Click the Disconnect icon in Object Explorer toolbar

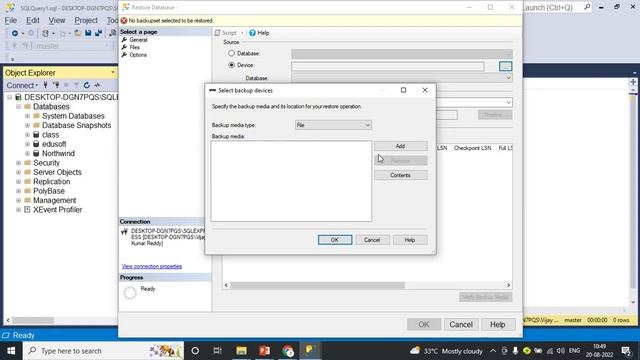coord(56,85)
